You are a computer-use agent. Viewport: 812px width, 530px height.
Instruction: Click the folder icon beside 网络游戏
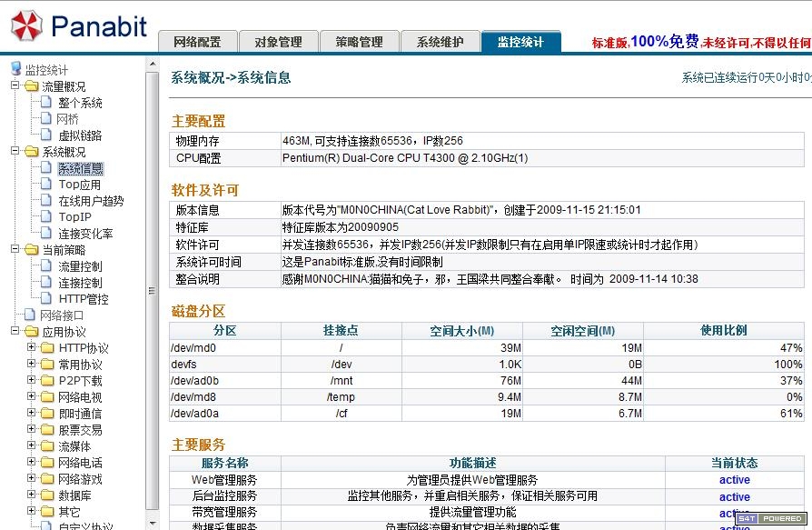click(47, 479)
